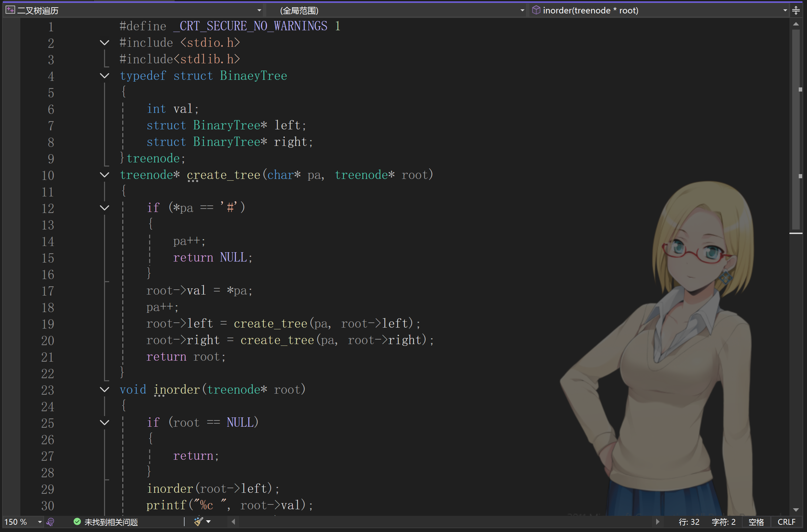The image size is (807, 532).
Task: Collapse the if (*pa == '#') block
Action: (104, 208)
